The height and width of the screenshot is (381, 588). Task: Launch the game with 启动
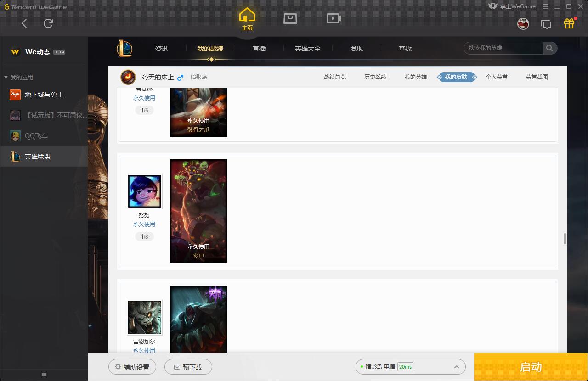(x=531, y=367)
